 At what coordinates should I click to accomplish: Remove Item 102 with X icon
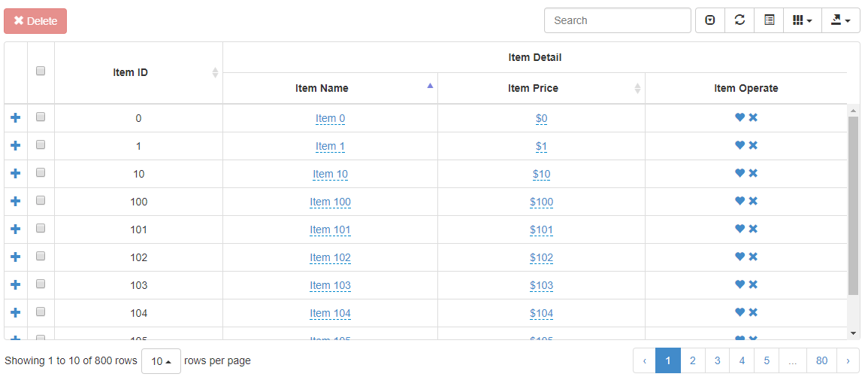tap(753, 257)
